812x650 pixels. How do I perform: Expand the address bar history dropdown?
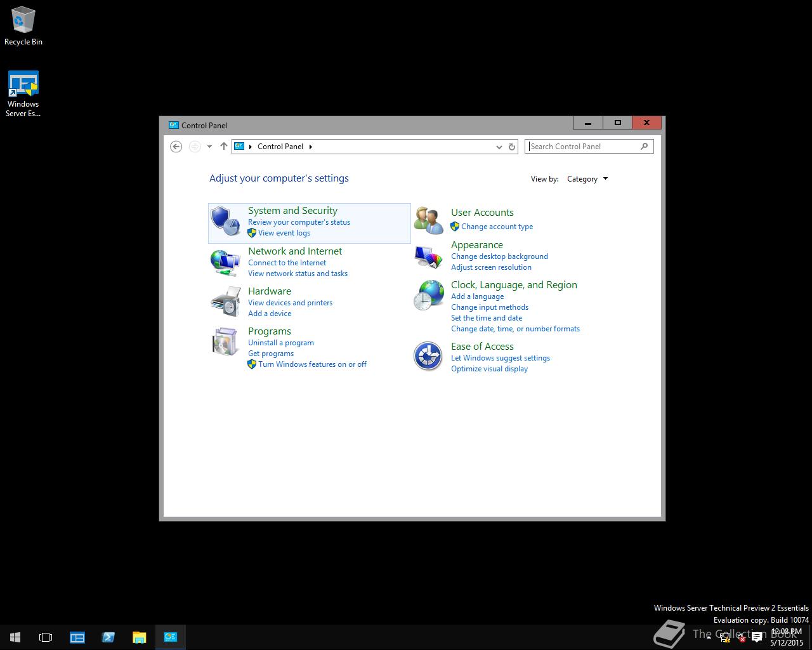pyautogui.click(x=499, y=147)
